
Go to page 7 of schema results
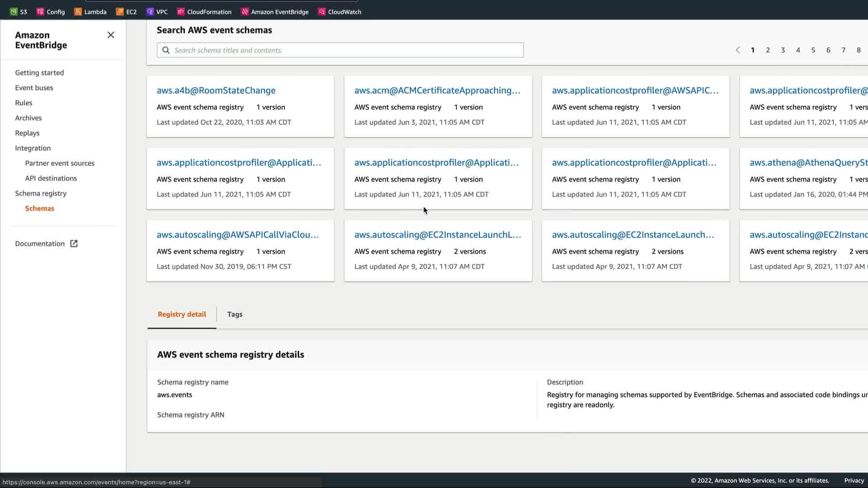[x=844, y=50]
